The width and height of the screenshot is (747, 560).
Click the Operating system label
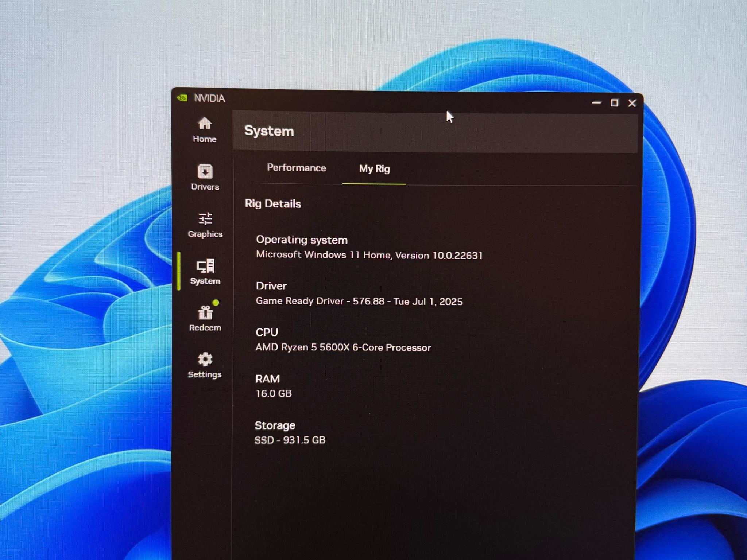point(302,240)
